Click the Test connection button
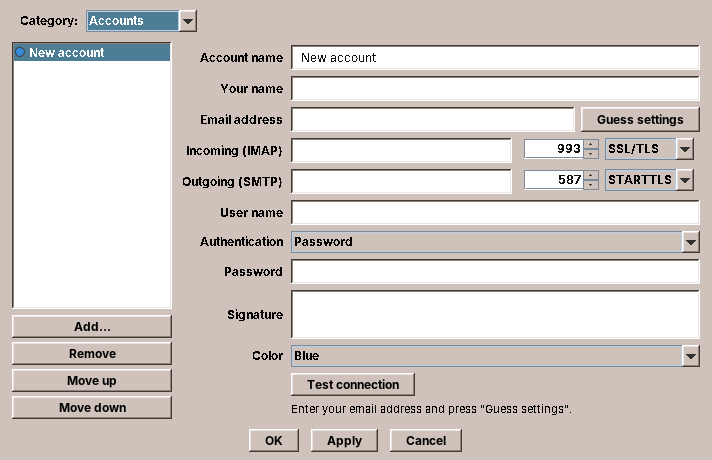This screenshot has height=460, width=712. coord(353,384)
